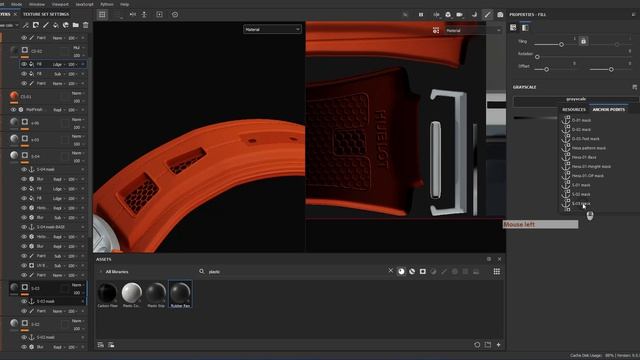Choose the S-03 mask anchor point
This screenshot has height=360, width=640.
[581, 203]
